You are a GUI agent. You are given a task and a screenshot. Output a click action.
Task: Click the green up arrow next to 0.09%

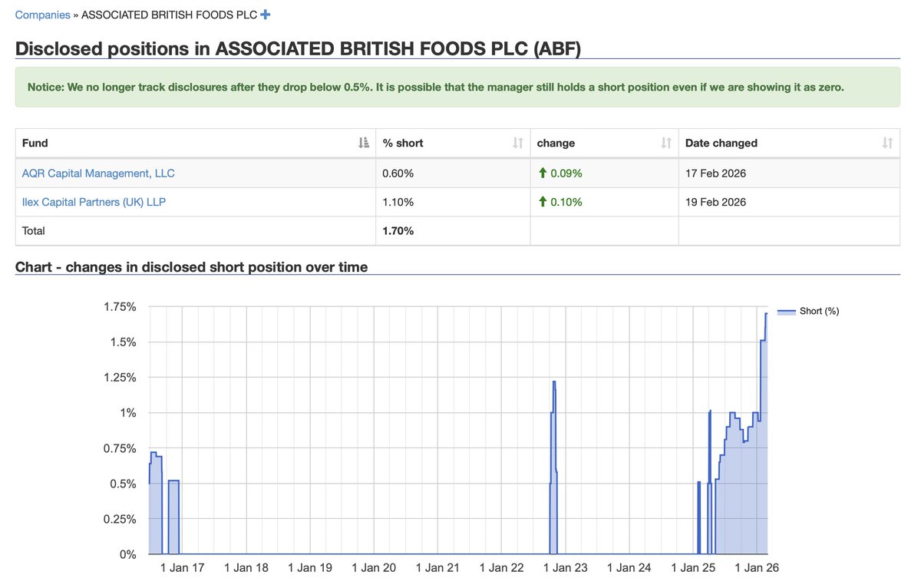coord(543,173)
